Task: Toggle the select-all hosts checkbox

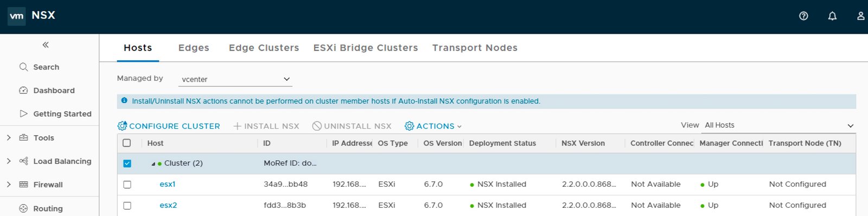Action: (x=127, y=143)
